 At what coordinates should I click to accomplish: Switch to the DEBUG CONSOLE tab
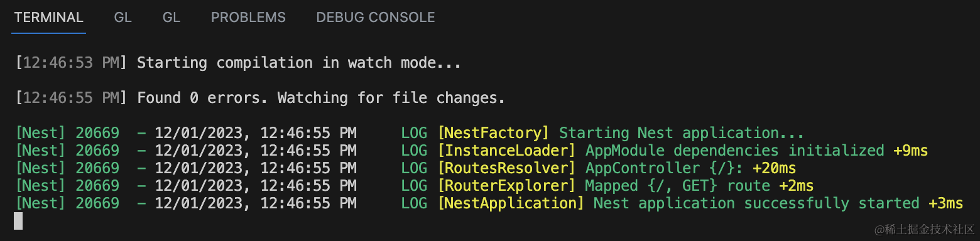(x=376, y=18)
